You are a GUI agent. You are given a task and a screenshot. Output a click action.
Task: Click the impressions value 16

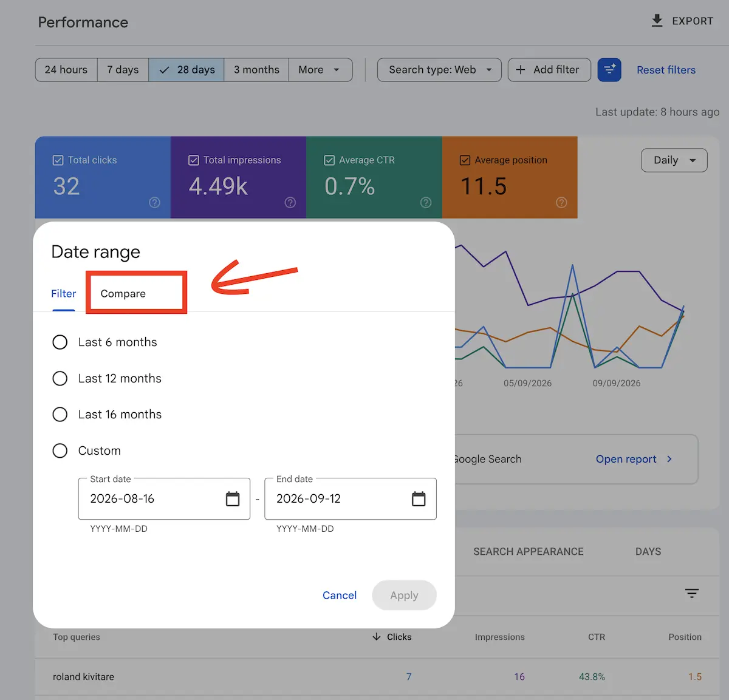[519, 677]
